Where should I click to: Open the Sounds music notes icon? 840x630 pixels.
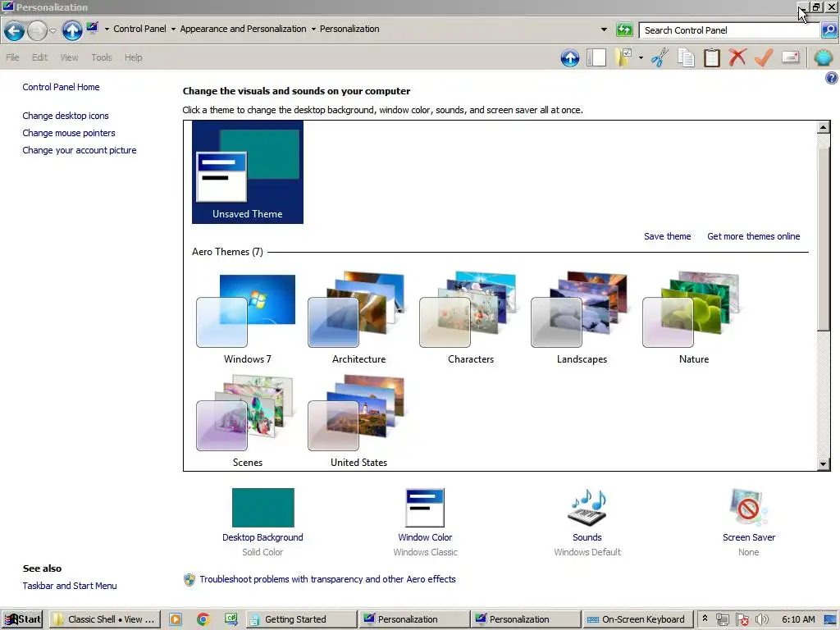pos(587,507)
